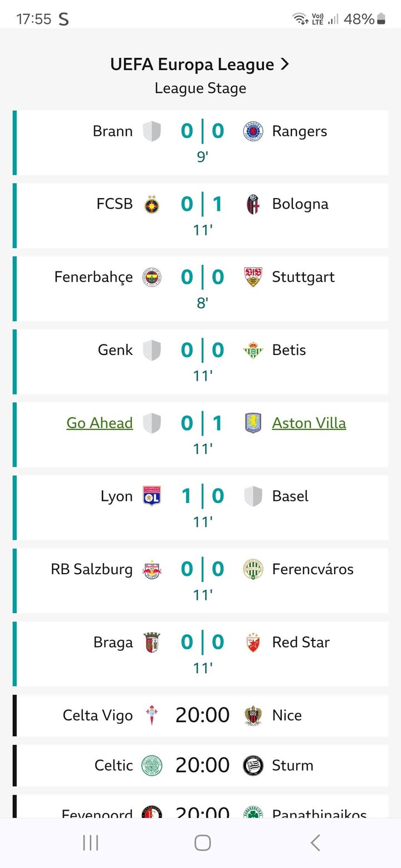Open the Lyon vs Basel live score
Viewport: 401px width, 868px height.
pyautogui.click(x=202, y=496)
